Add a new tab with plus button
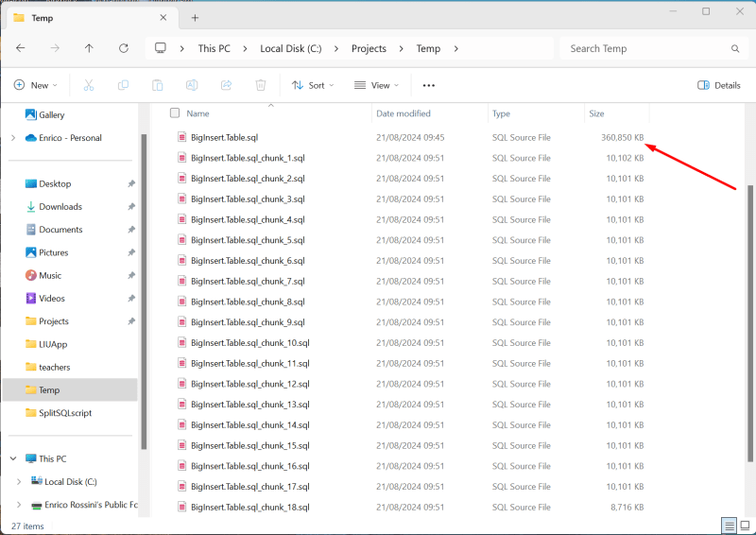The image size is (756, 535). pos(195,18)
